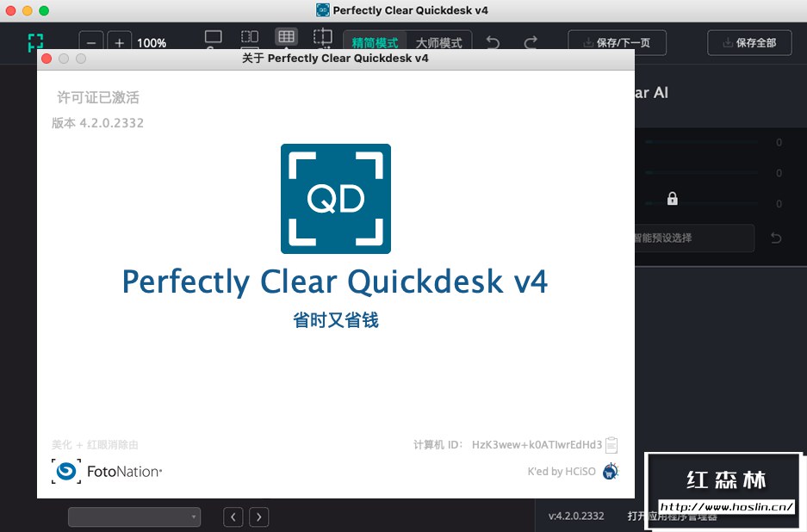Click the Perfectly Clear Quickdesk v4 title text
The height and width of the screenshot is (532, 807).
335,281
